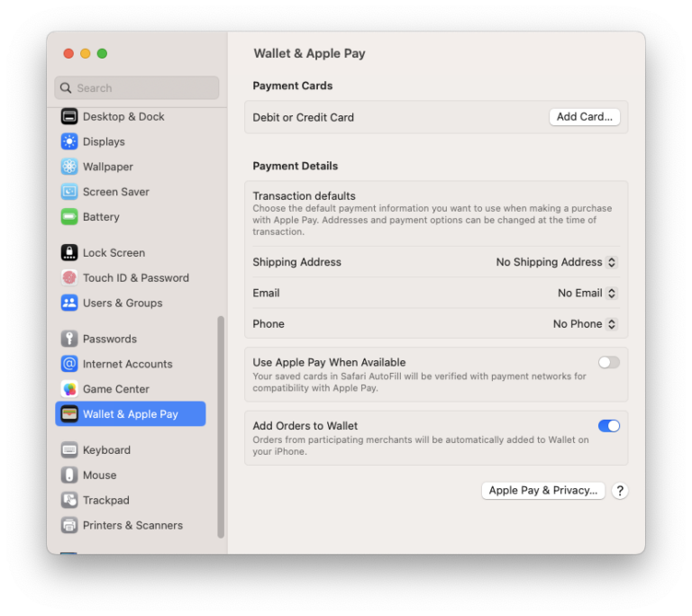692x616 pixels.
Task: Click the Desktop & Dock sidebar icon
Action: point(69,116)
